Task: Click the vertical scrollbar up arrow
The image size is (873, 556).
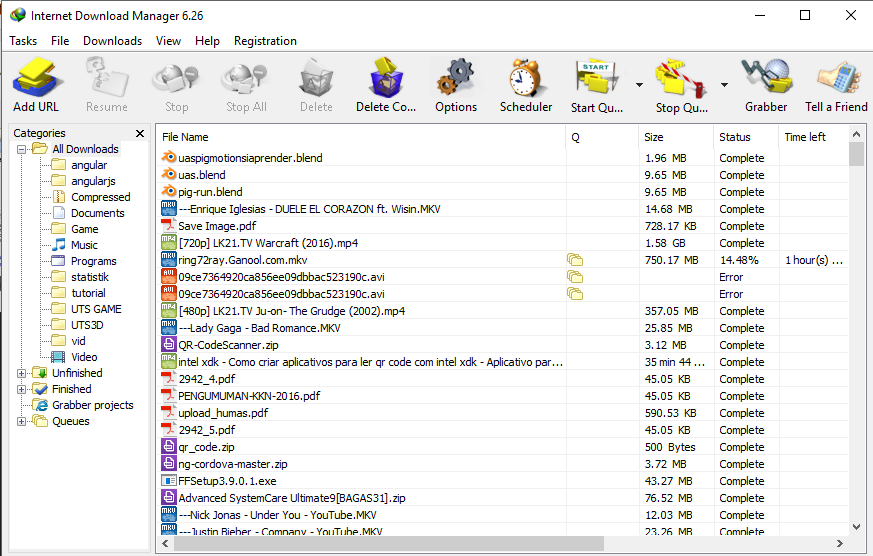Action: (x=856, y=134)
